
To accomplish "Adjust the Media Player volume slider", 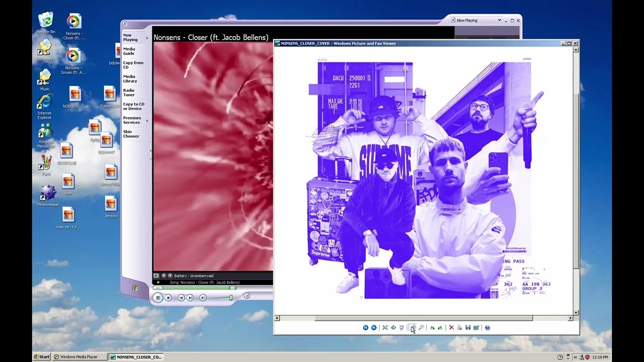I will tap(231, 298).
